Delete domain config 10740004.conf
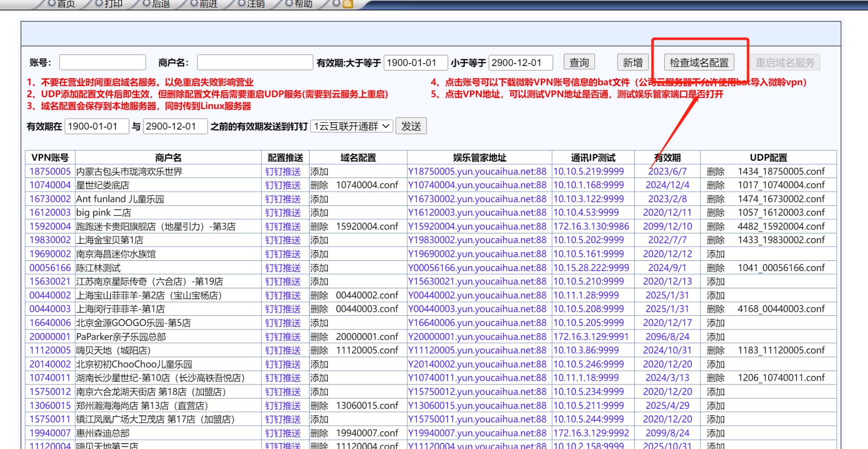Screen dimensions: 868x449 click(x=319, y=185)
